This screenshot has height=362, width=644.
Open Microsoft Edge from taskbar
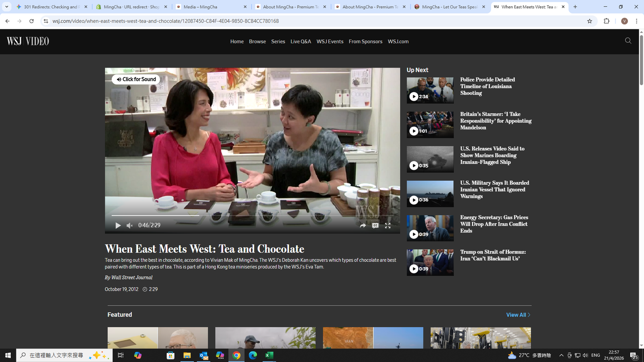click(x=253, y=355)
